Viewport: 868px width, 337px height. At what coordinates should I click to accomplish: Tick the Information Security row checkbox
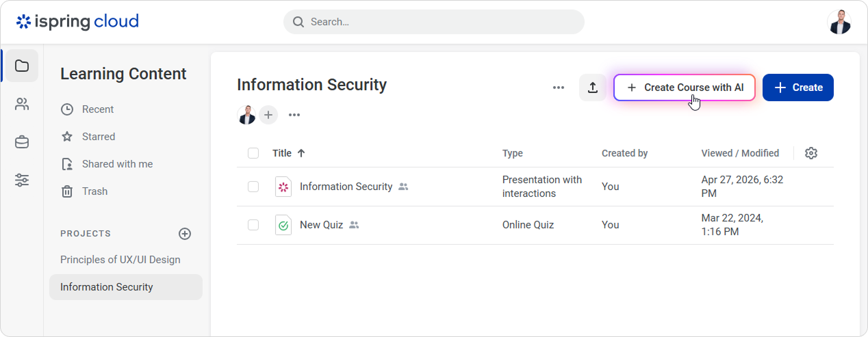click(253, 187)
